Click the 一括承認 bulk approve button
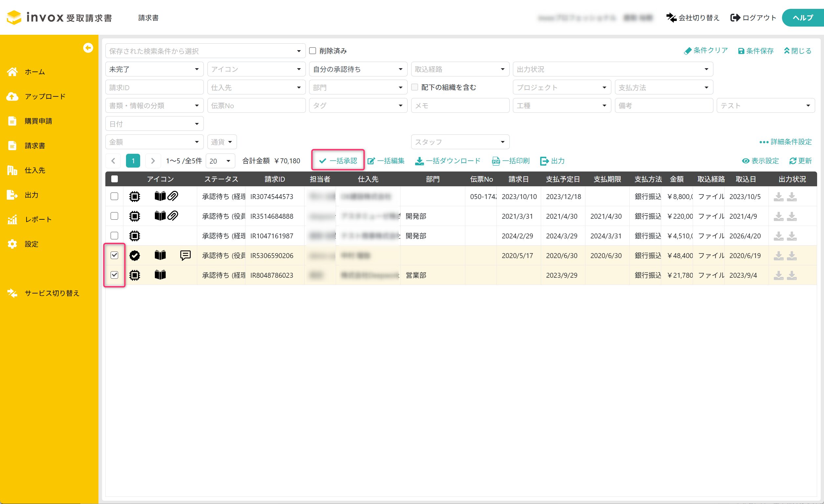 [338, 161]
